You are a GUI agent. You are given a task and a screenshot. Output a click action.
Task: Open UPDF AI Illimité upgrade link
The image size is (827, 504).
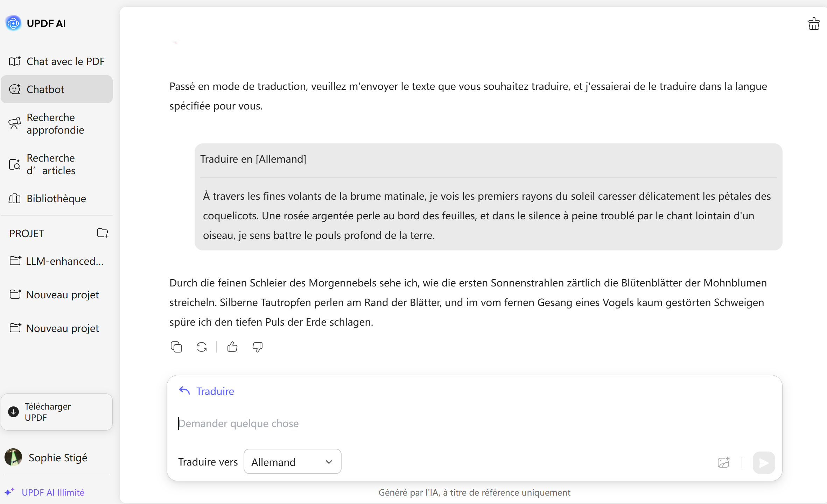[x=52, y=492]
